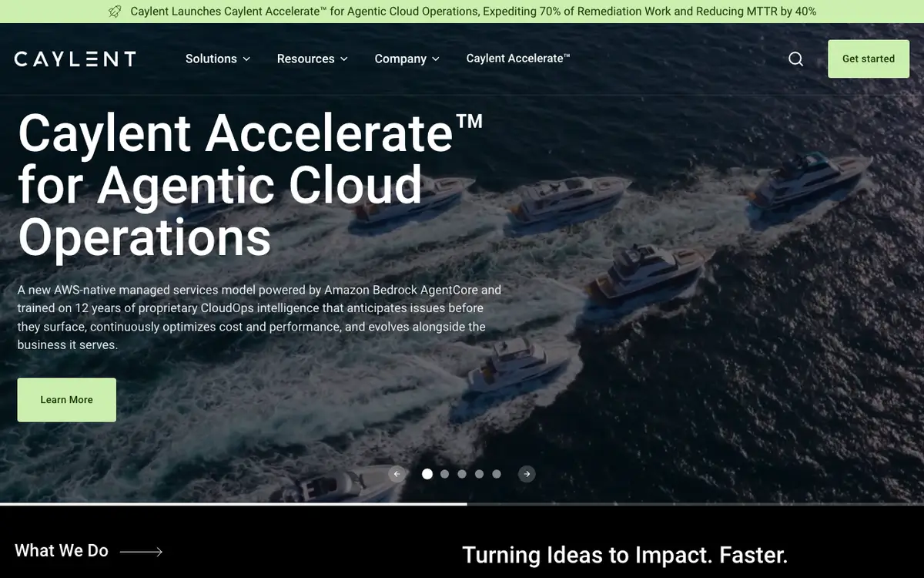Select the fourth carousel slide dot

479,474
